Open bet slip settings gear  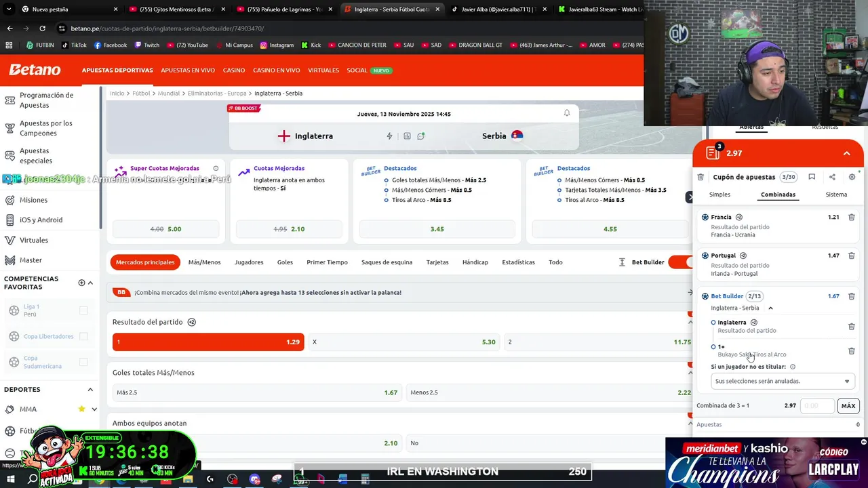click(x=852, y=177)
